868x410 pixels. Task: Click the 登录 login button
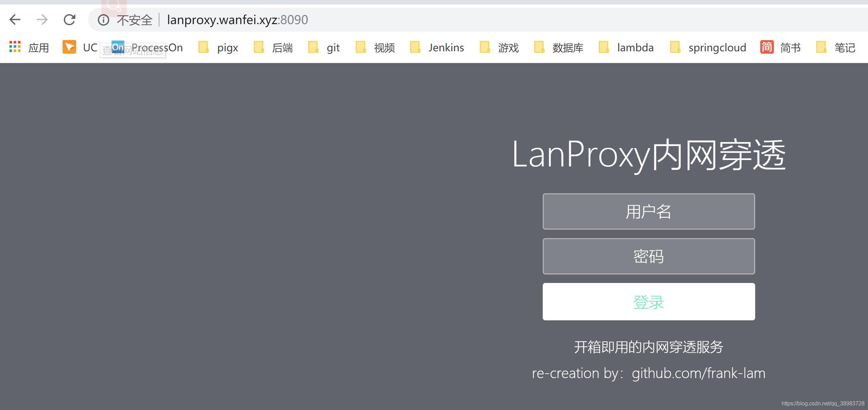tap(648, 302)
